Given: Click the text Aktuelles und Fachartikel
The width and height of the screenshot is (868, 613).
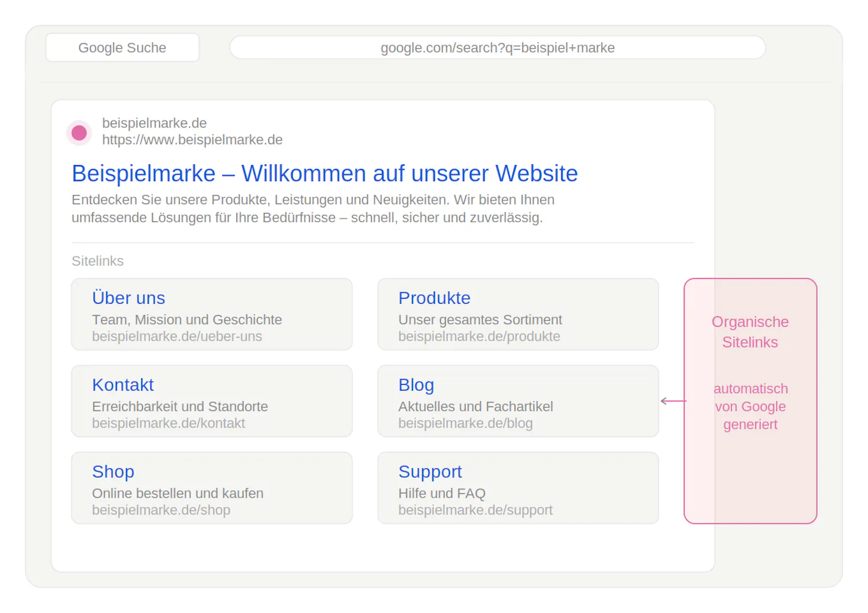Looking at the screenshot, I should tap(476, 406).
